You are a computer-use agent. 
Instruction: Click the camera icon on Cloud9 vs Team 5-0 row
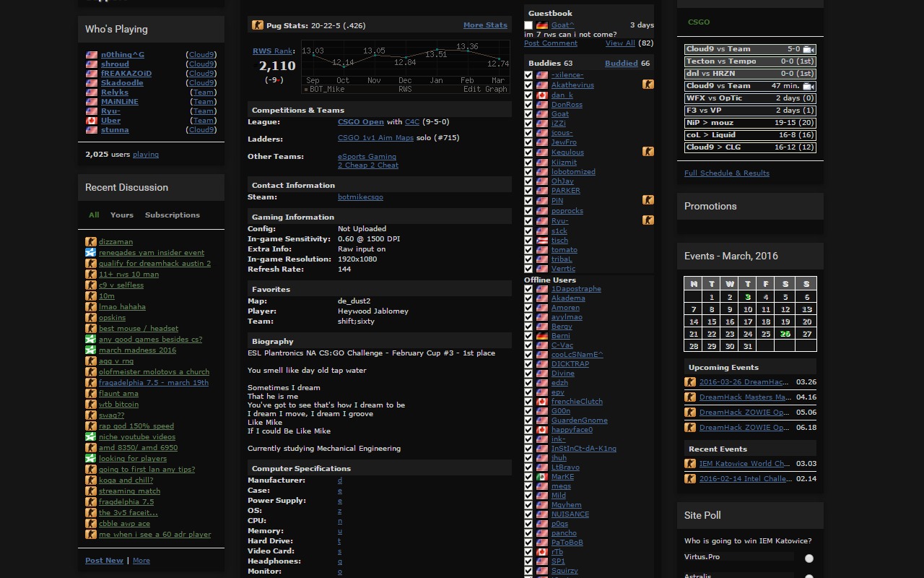(x=808, y=49)
